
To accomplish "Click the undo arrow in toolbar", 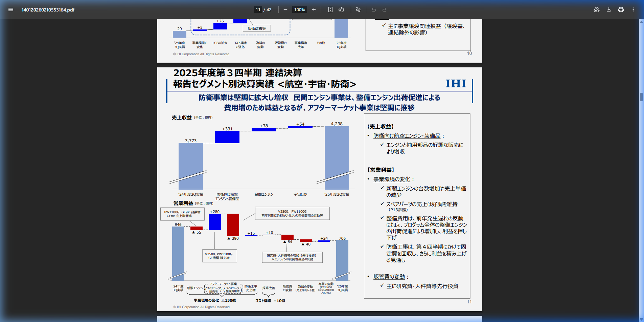I will point(374,9).
